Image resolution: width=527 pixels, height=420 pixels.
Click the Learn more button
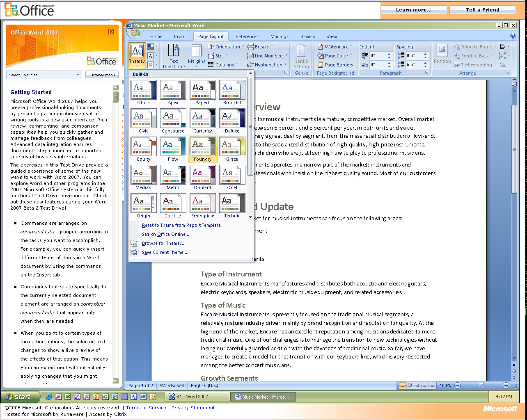[414, 10]
